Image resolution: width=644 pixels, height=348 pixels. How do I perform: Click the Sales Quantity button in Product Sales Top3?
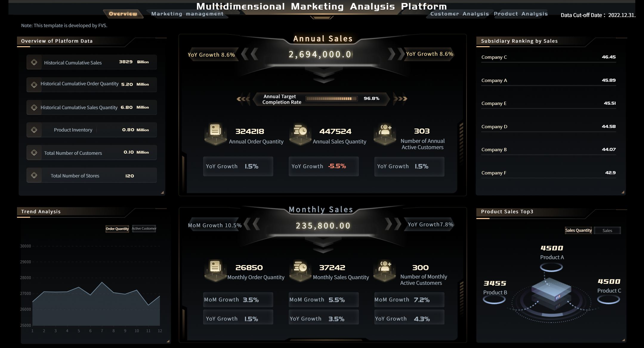pyautogui.click(x=578, y=230)
